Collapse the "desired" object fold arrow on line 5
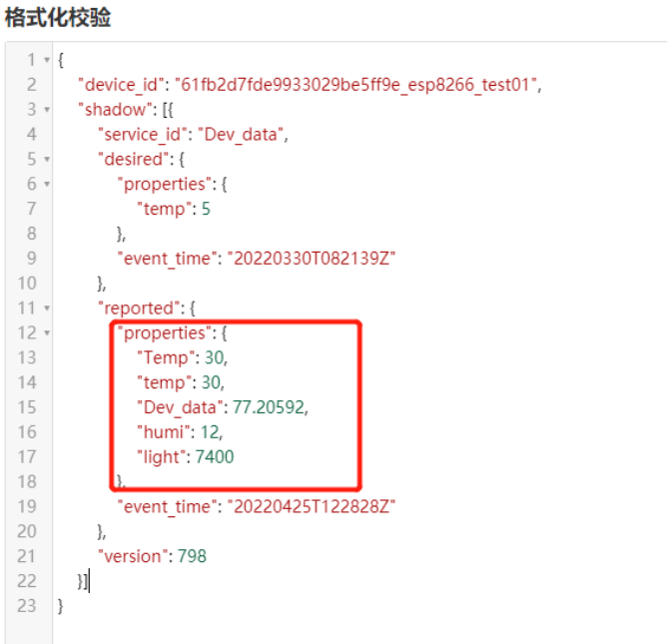 pos(47,160)
